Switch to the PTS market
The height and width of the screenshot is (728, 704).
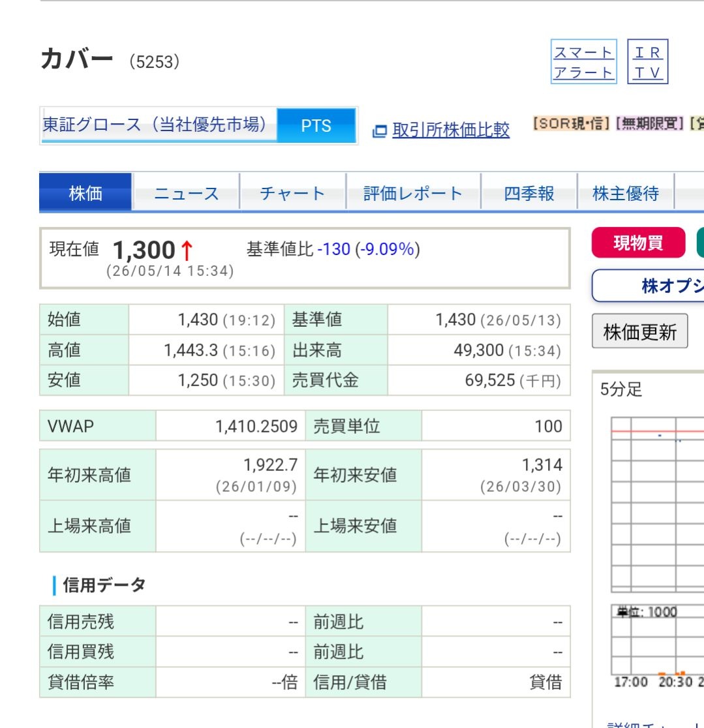point(316,125)
